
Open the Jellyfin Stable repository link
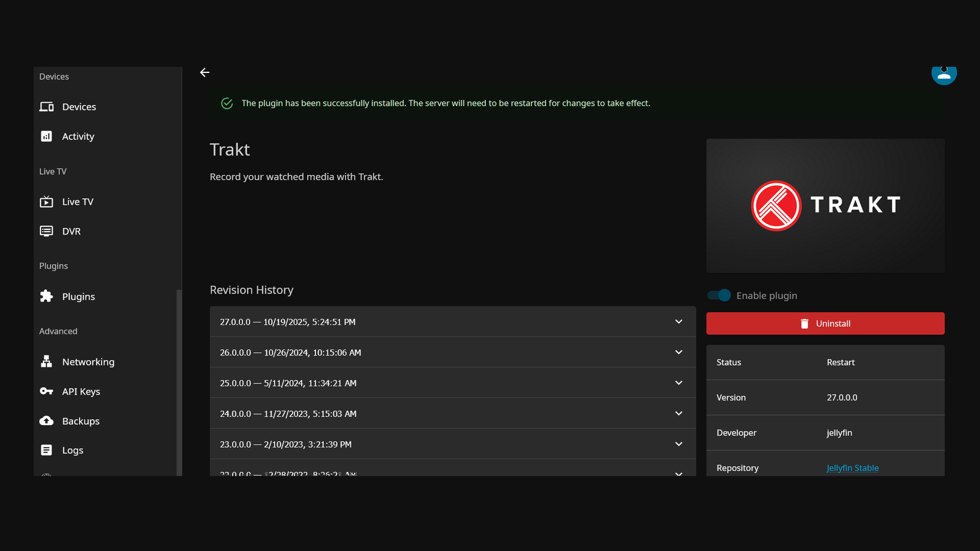[x=852, y=468]
